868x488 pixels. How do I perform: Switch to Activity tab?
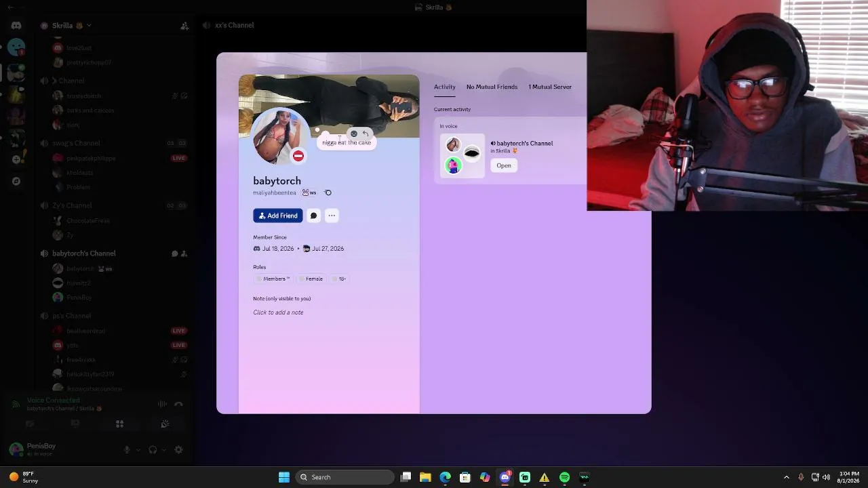click(x=445, y=87)
